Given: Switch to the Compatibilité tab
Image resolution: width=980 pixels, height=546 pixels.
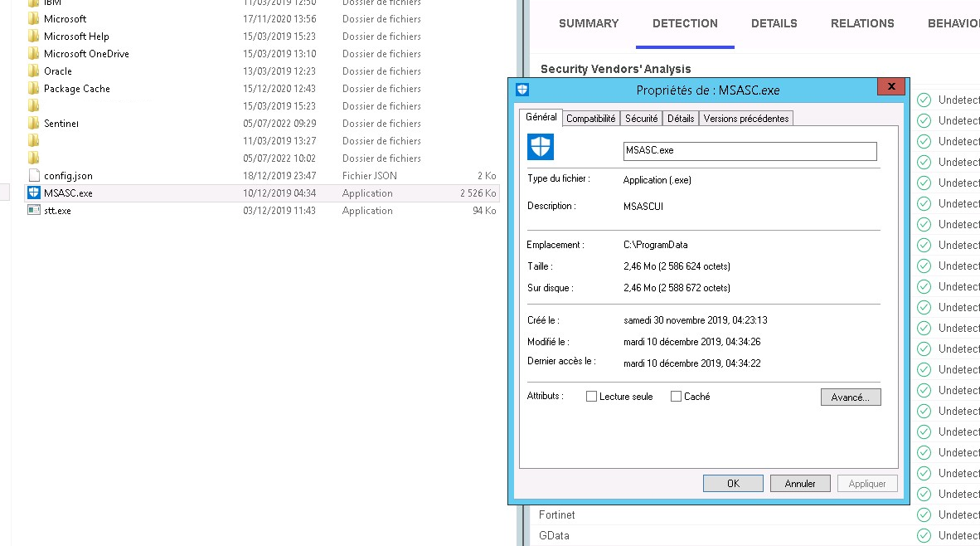Looking at the screenshot, I should [590, 118].
